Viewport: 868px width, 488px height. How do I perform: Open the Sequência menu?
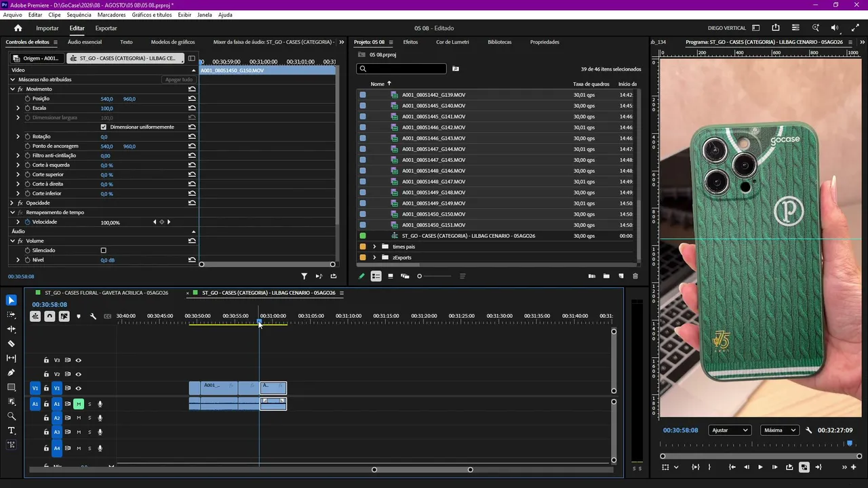[x=79, y=15]
